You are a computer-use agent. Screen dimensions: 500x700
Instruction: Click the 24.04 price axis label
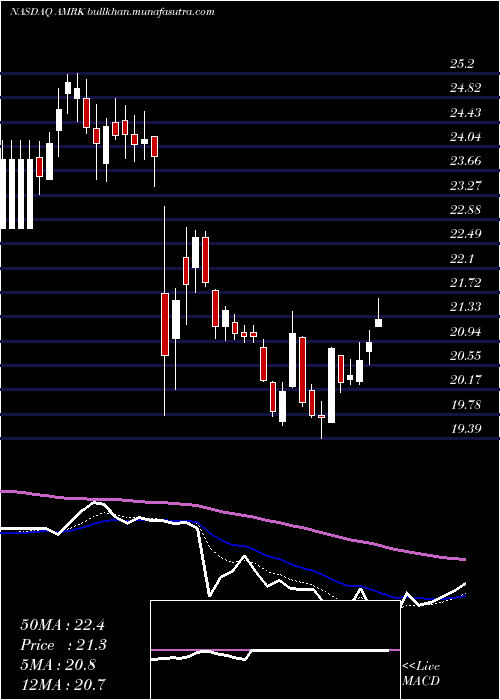(465, 137)
